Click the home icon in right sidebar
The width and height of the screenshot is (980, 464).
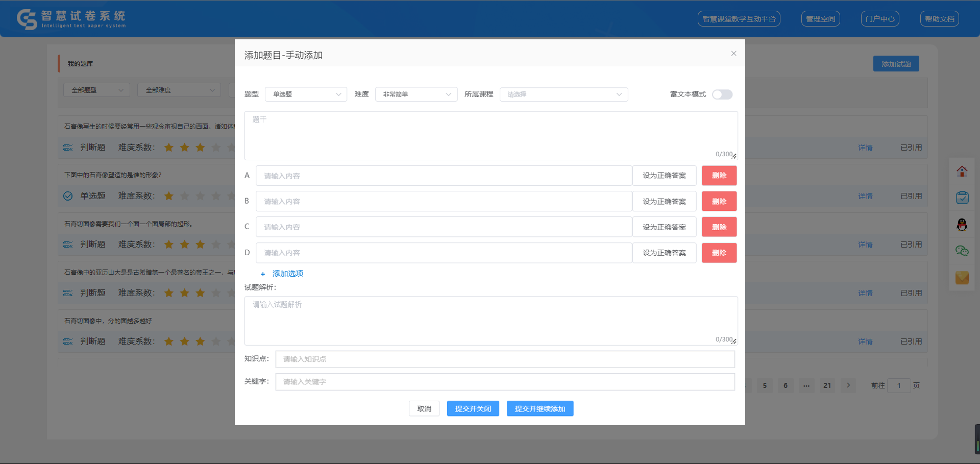click(962, 172)
